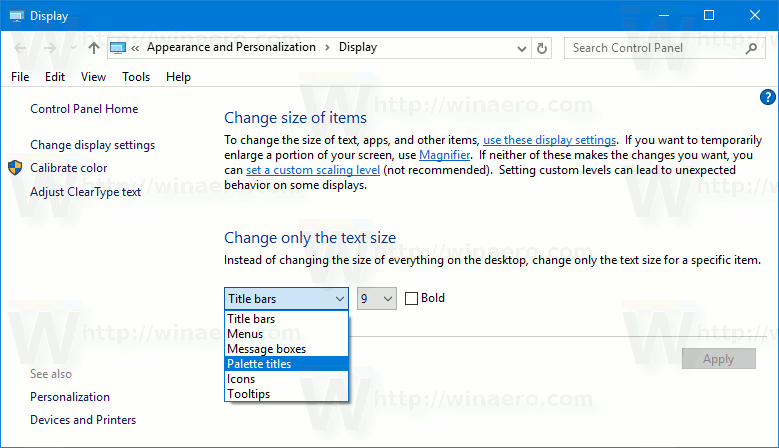Click the up-level arrow icon
Image resolution: width=779 pixels, height=448 pixels.
[x=94, y=48]
